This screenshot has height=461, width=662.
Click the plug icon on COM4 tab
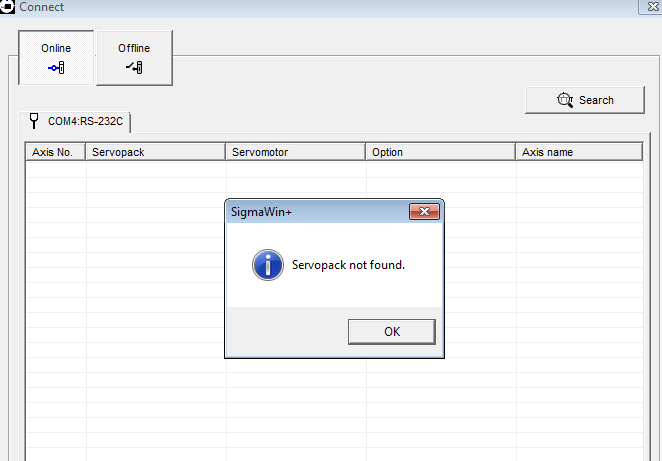pyautogui.click(x=34, y=121)
